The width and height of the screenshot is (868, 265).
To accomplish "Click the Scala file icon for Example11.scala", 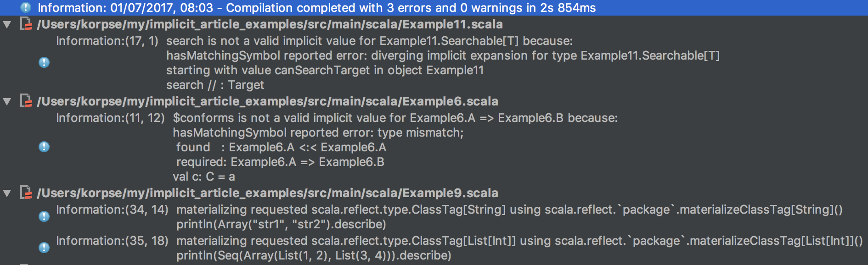I will coord(26,26).
